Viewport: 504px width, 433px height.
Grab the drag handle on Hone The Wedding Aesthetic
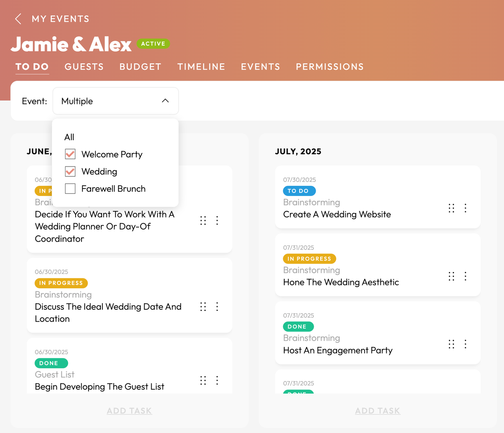[x=451, y=276]
